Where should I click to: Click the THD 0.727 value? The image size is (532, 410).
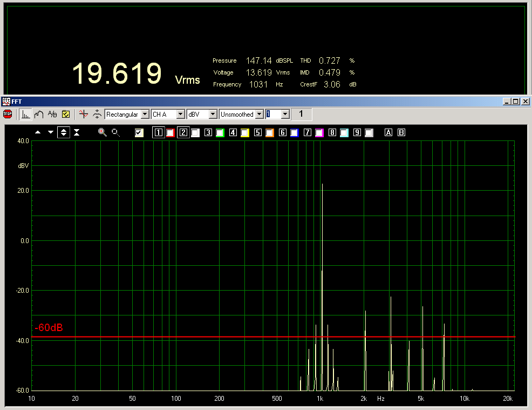click(330, 61)
